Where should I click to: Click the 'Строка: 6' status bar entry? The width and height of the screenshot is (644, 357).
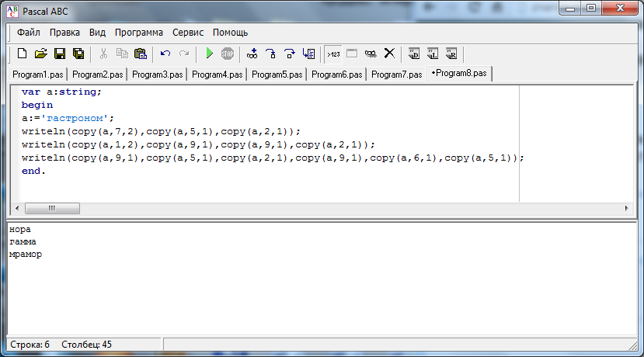tap(30, 345)
